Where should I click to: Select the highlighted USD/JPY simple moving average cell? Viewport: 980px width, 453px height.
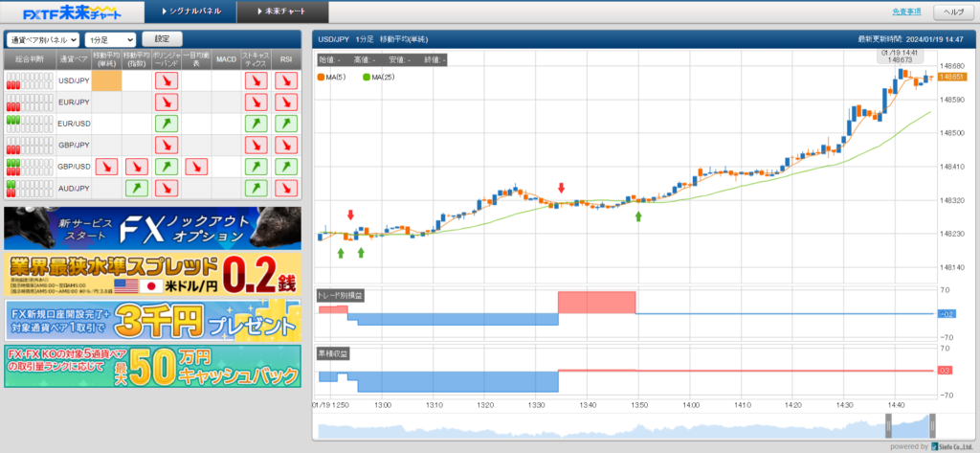(x=106, y=80)
